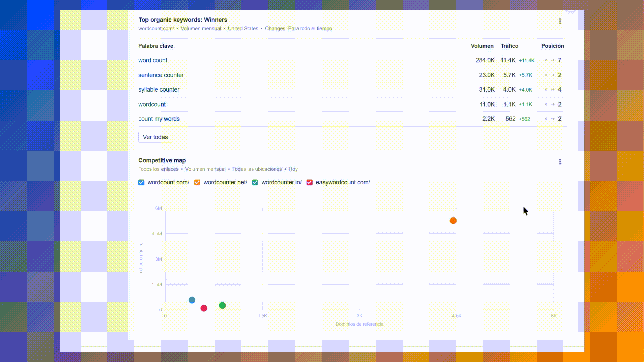
Task: Click the Volumen column header
Action: click(x=482, y=46)
